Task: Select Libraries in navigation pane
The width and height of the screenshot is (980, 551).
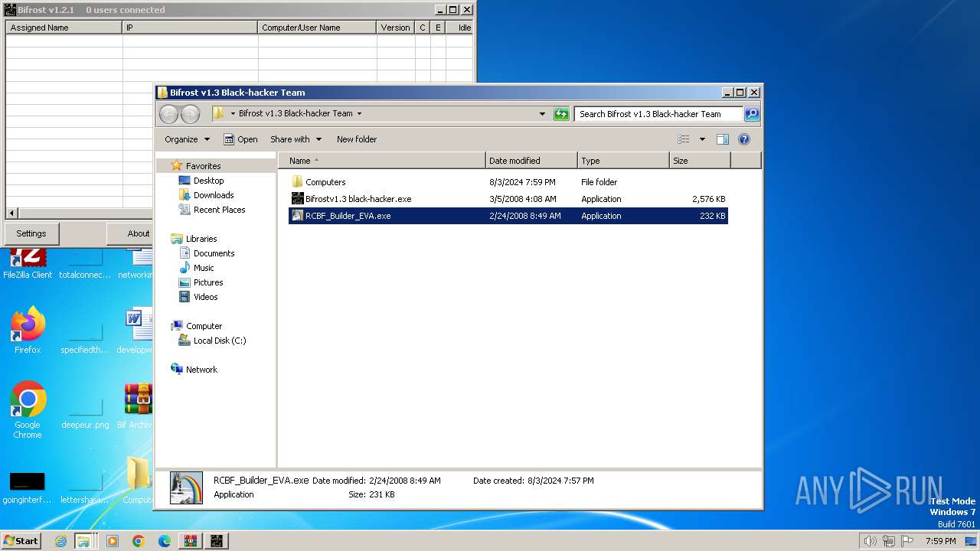Action: click(201, 239)
